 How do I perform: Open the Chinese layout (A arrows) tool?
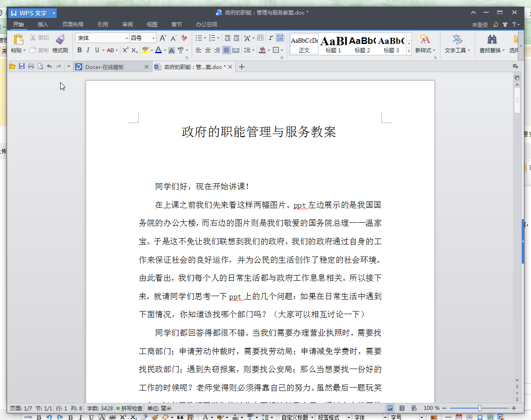pyautogui.click(x=247, y=38)
